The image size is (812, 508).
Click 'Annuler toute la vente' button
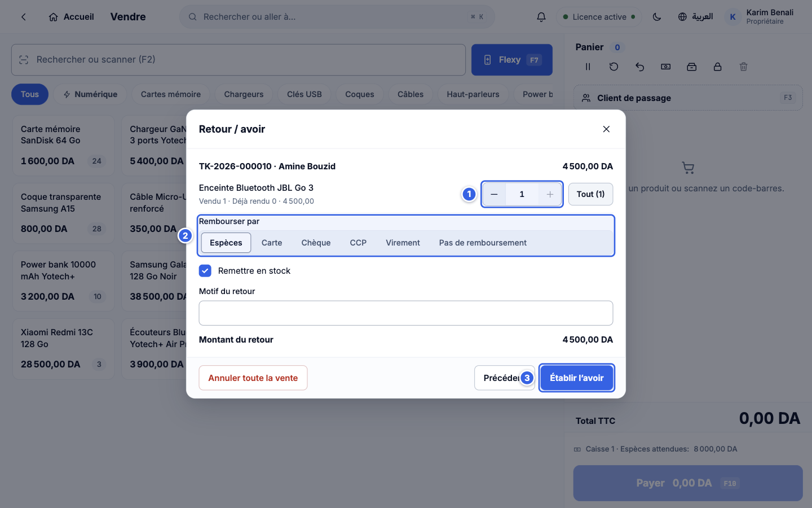[253, 378]
